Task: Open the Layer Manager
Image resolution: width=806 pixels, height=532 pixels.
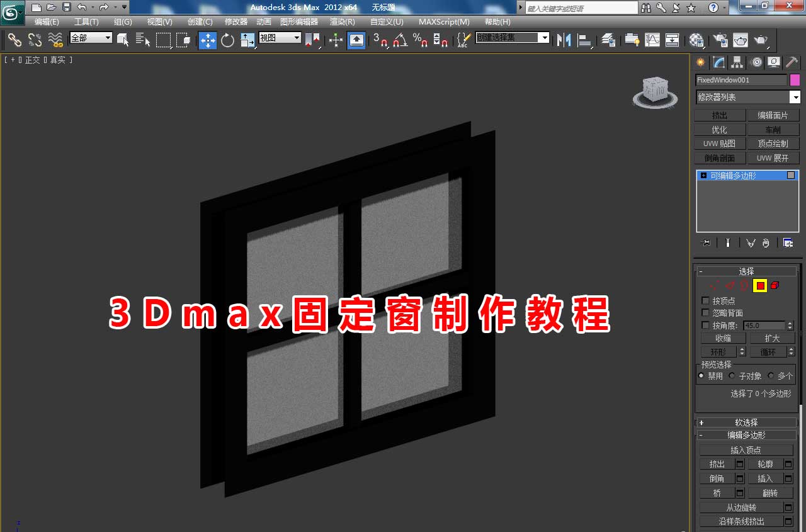Action: click(x=608, y=40)
